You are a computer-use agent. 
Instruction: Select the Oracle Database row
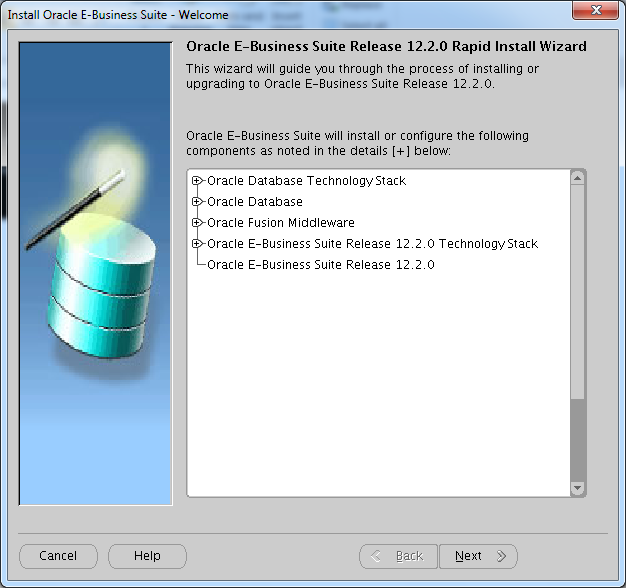pyautogui.click(x=255, y=202)
